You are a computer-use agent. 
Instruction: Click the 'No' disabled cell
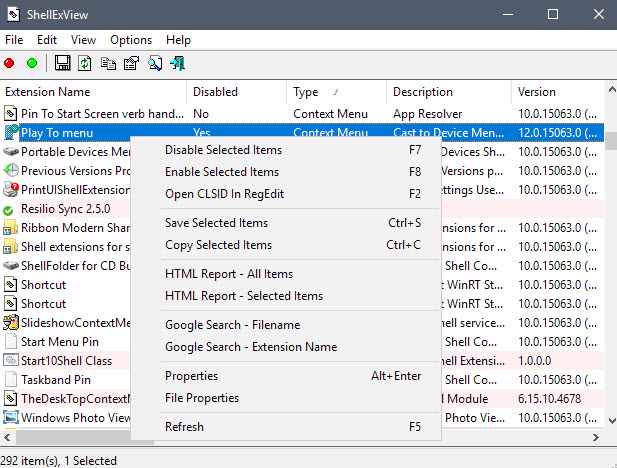[x=201, y=114]
